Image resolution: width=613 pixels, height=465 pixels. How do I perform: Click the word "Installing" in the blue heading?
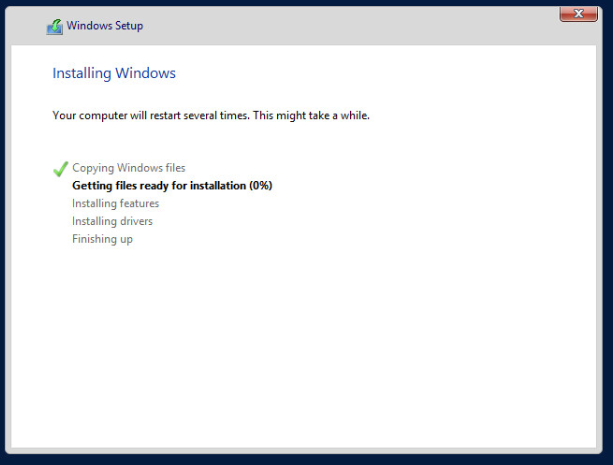[x=82, y=73]
